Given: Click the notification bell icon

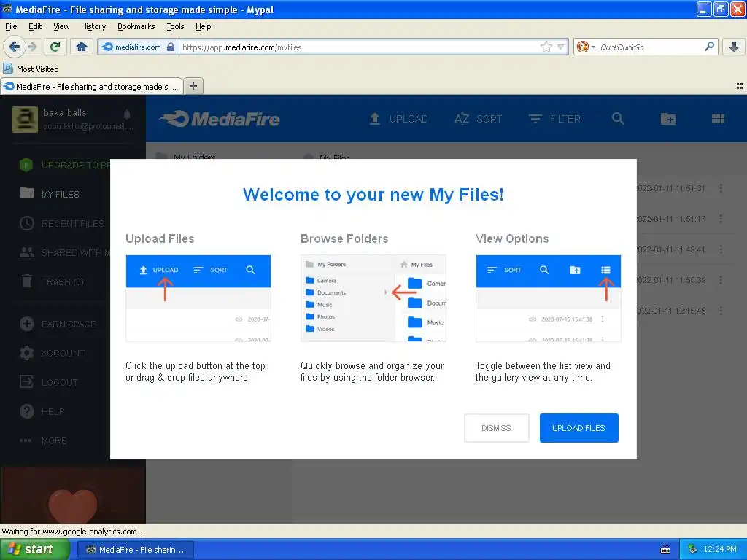Looking at the screenshot, I should click(x=127, y=114).
